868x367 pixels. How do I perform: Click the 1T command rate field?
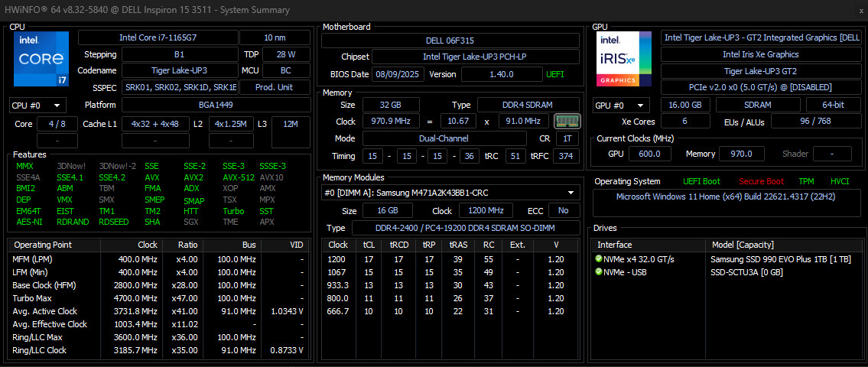(567, 138)
